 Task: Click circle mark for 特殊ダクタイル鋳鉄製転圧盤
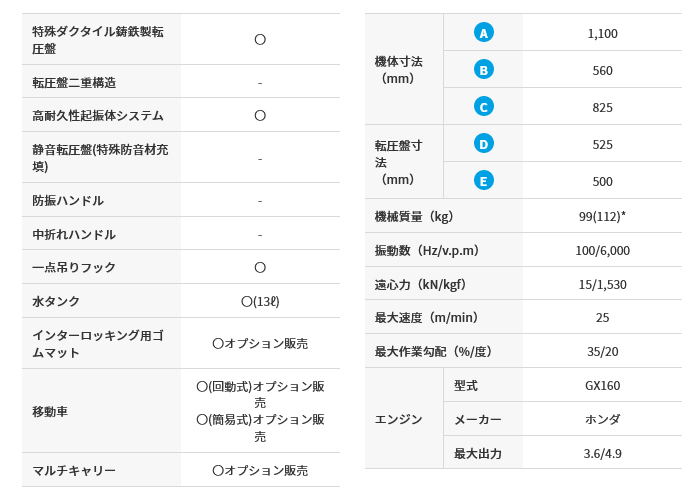pos(260,40)
